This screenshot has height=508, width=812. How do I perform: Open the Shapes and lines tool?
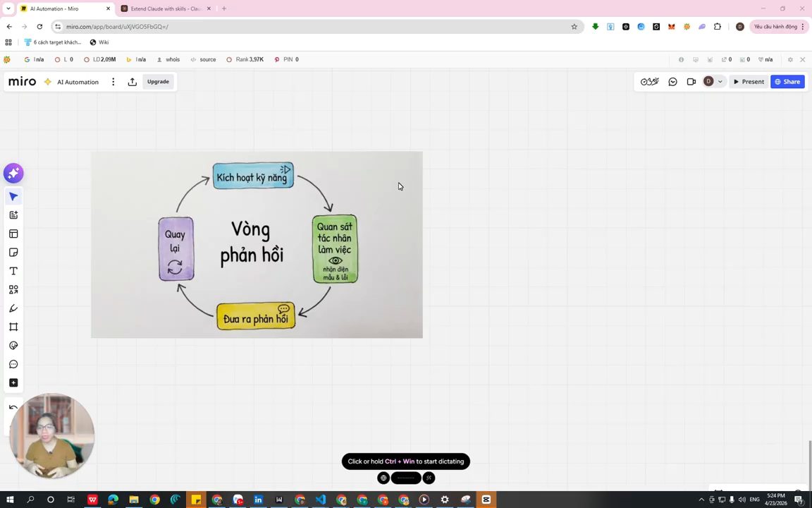pos(13,290)
